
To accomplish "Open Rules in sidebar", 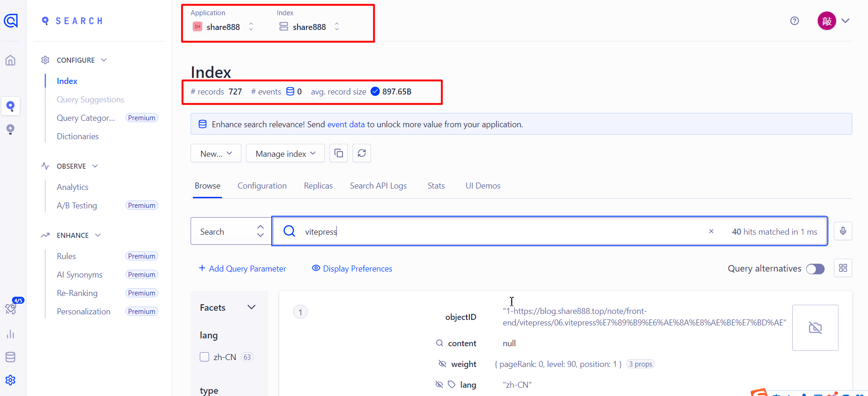I will point(66,256).
